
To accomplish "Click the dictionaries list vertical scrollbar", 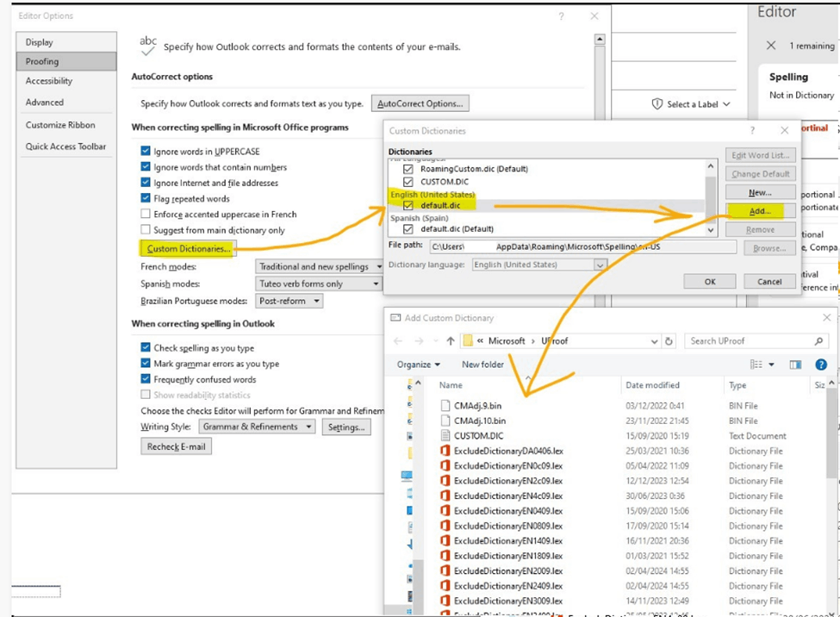I will pos(711,198).
